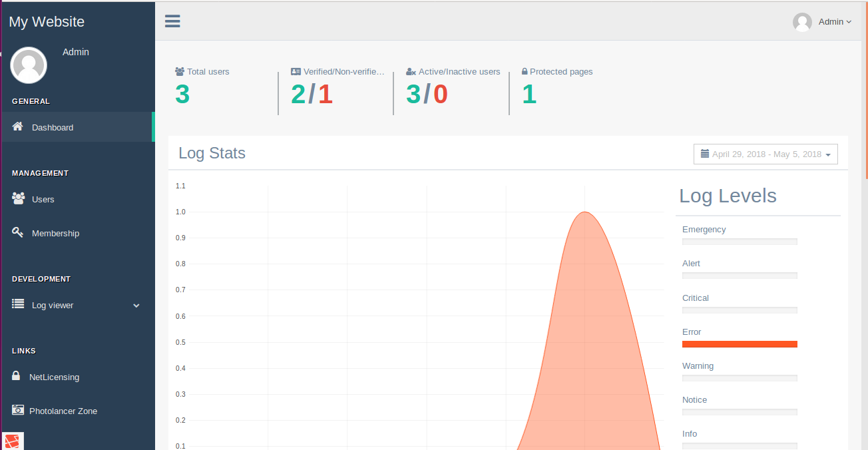868x450 pixels.
Task: Click the Emergency level progress bar
Action: (x=740, y=242)
